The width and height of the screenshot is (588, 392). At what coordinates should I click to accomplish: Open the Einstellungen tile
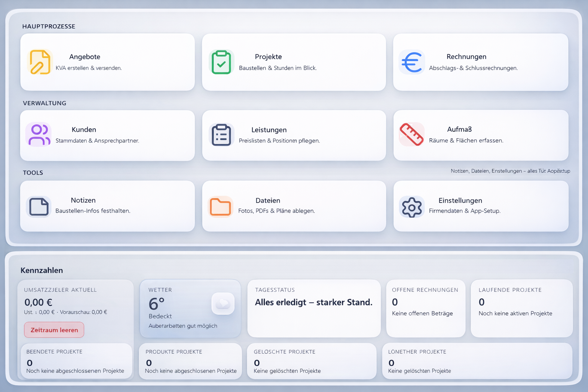coord(480,206)
